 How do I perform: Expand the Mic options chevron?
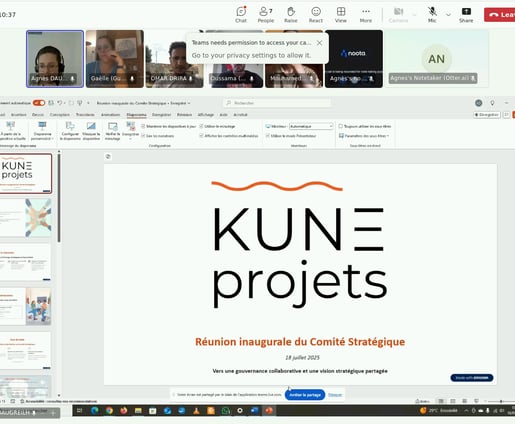point(448,15)
